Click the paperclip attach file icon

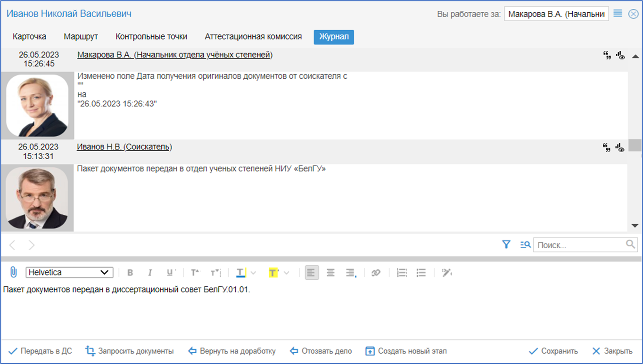(13, 272)
